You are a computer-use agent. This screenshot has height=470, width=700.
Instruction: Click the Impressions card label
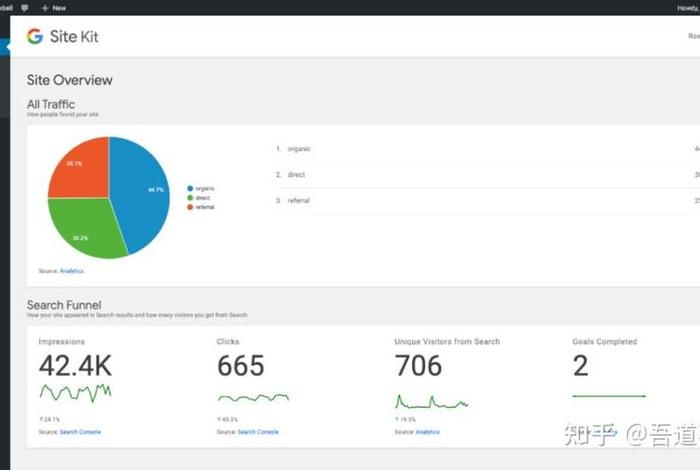(x=62, y=341)
